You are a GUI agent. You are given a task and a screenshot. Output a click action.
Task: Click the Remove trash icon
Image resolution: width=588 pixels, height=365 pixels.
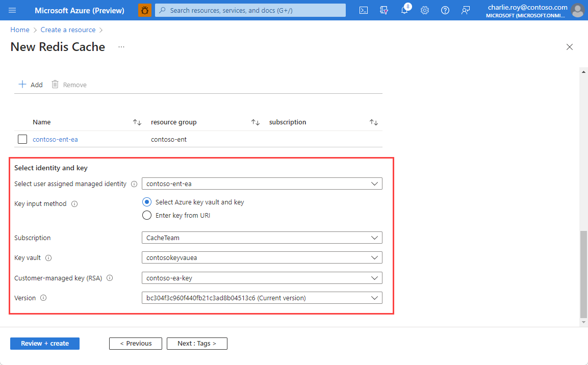click(x=55, y=84)
